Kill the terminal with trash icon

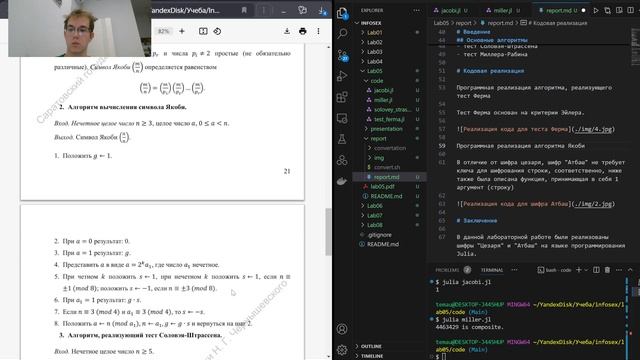[607, 270]
